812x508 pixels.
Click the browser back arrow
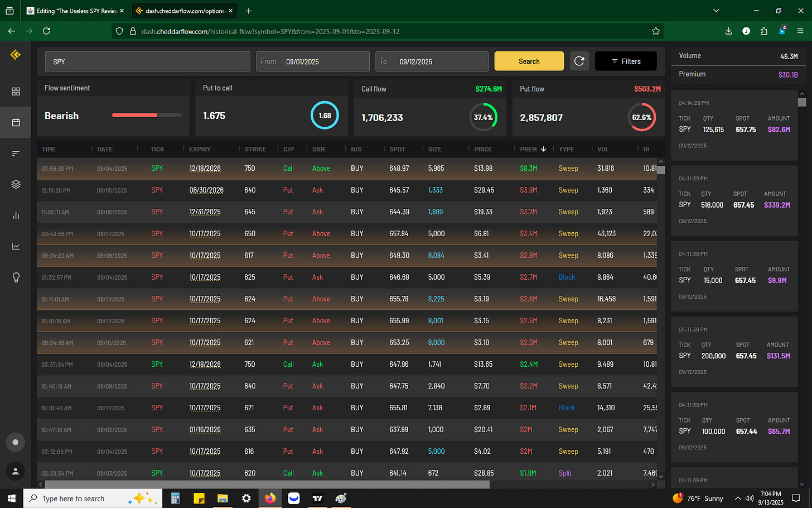click(x=11, y=31)
